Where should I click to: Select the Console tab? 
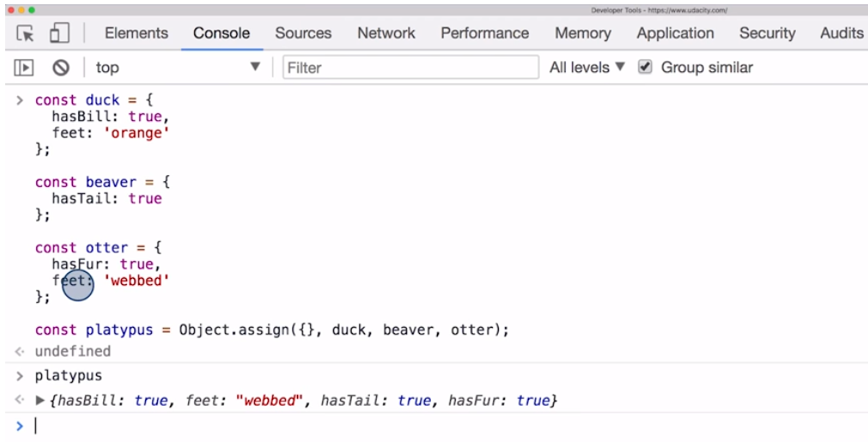click(222, 33)
